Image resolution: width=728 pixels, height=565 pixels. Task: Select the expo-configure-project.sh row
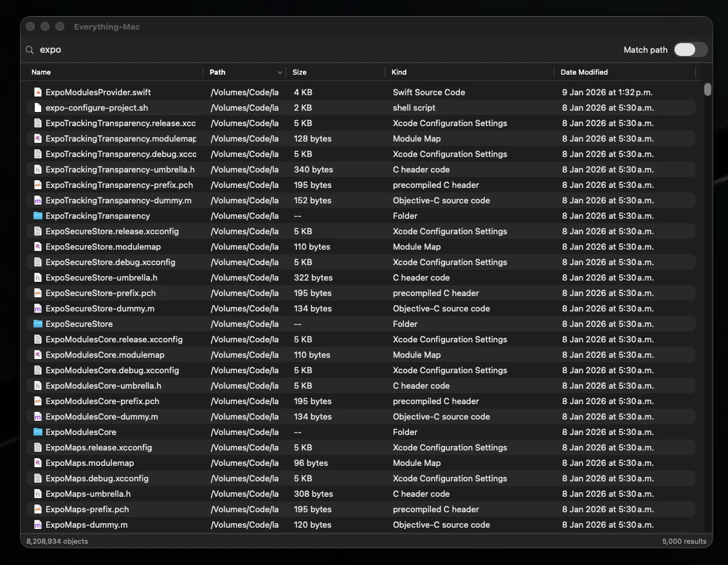(361, 108)
